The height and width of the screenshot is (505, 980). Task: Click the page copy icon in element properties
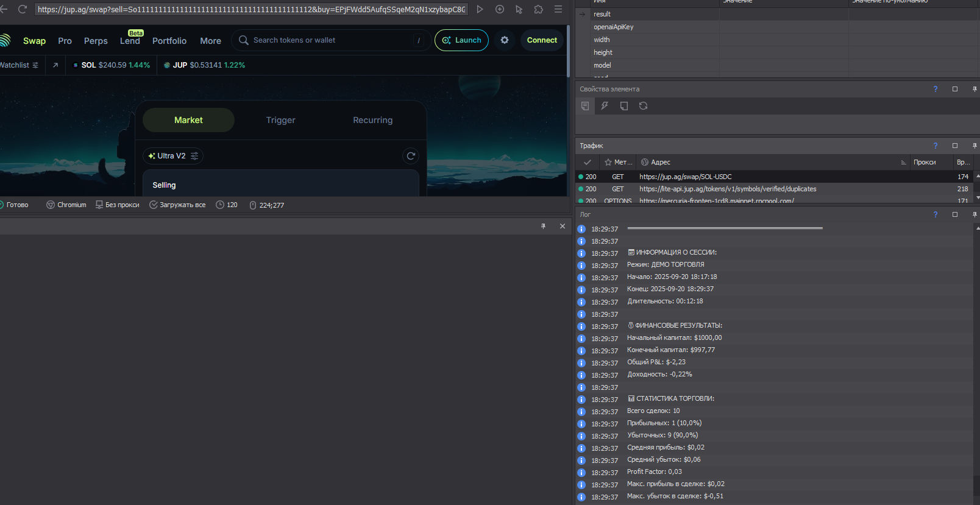624,106
